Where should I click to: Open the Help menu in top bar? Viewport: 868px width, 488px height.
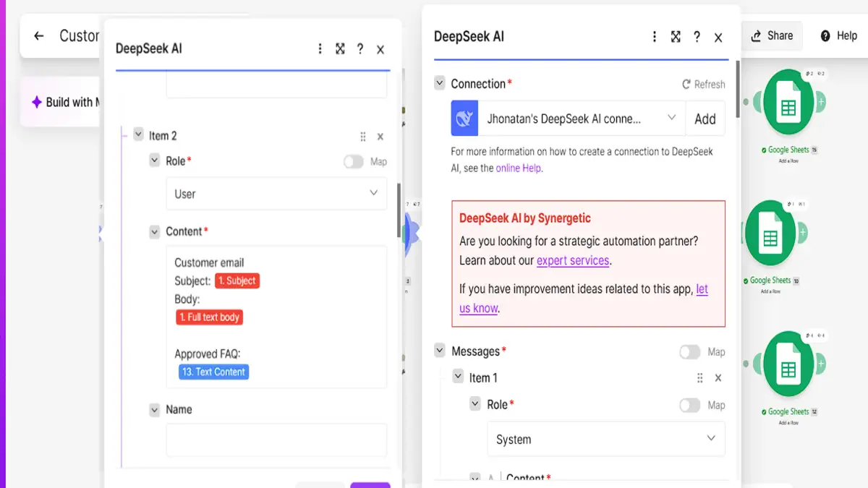838,35
